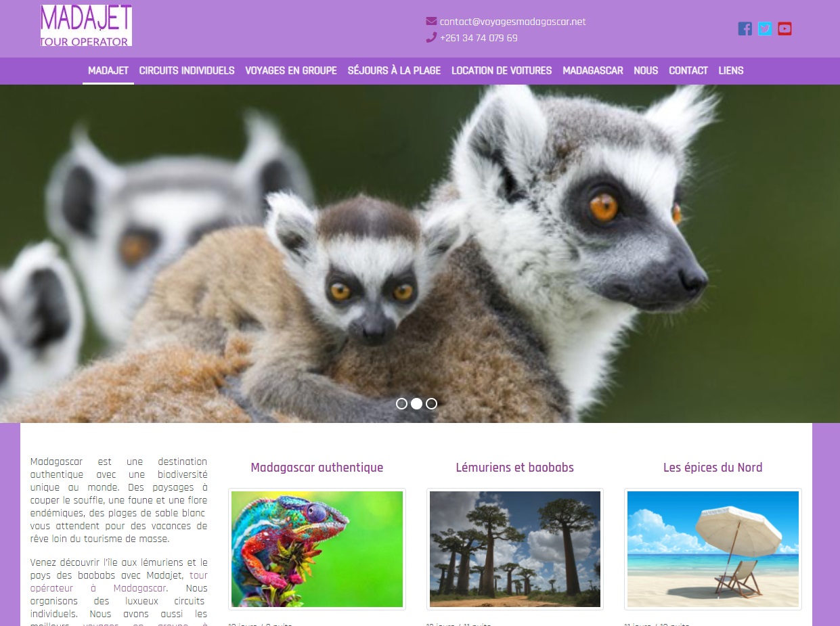This screenshot has height=626, width=840.
Task: Open the MADAJET menu item
Action: (x=108, y=70)
